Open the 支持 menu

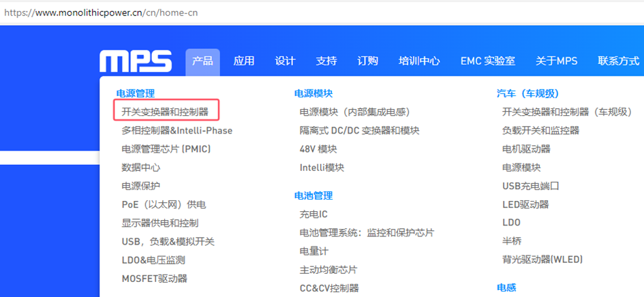coord(326,61)
